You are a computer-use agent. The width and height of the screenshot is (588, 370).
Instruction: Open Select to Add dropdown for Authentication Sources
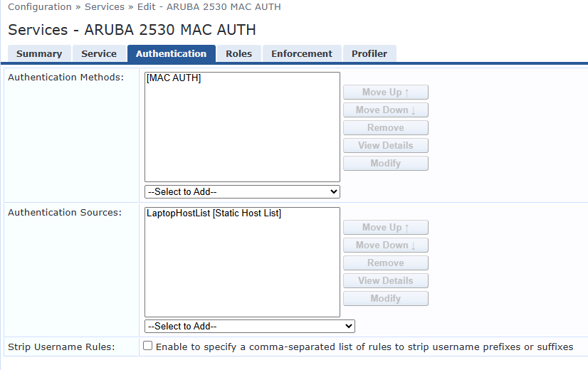pyautogui.click(x=250, y=326)
